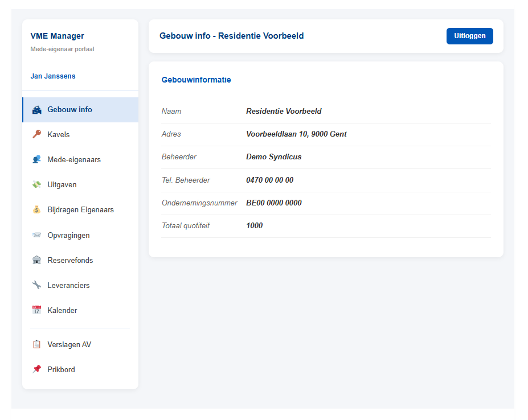The width and height of the screenshot is (528, 420).
Task: Click the wrench icon next to Leveranciers
Action: [36, 285]
